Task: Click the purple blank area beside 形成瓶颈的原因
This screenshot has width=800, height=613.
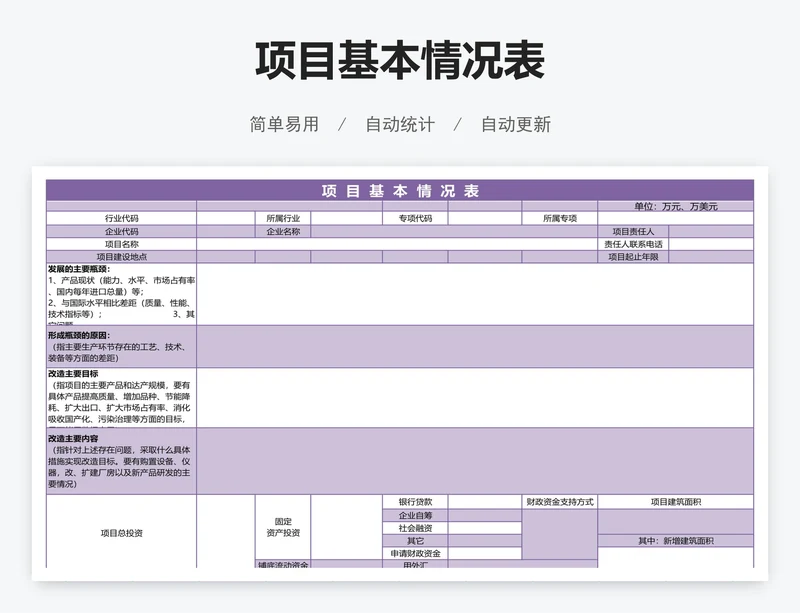Action: (x=475, y=347)
